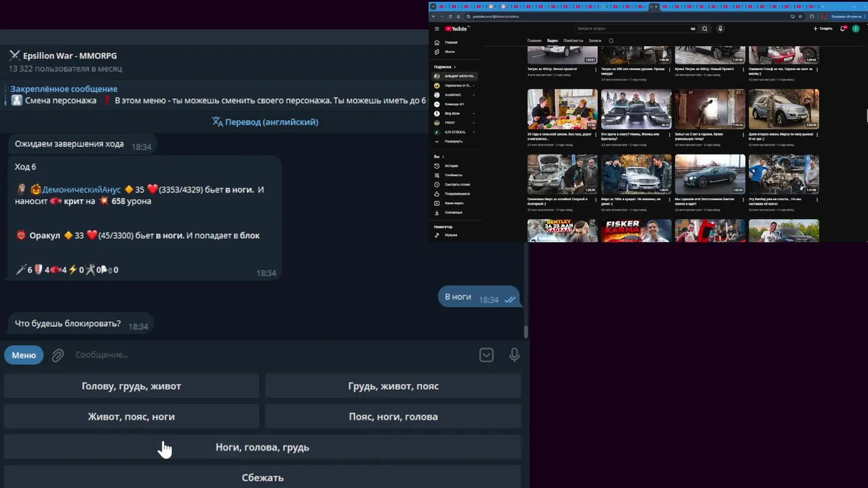The width and height of the screenshot is (868, 488).
Task: Open Смотреть позже in sidebar
Action: click(456, 184)
